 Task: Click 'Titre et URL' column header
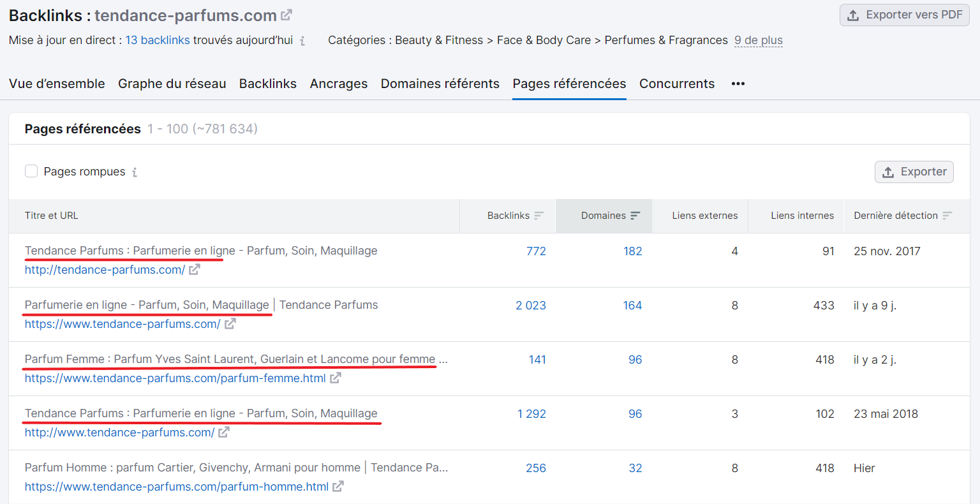(52, 216)
